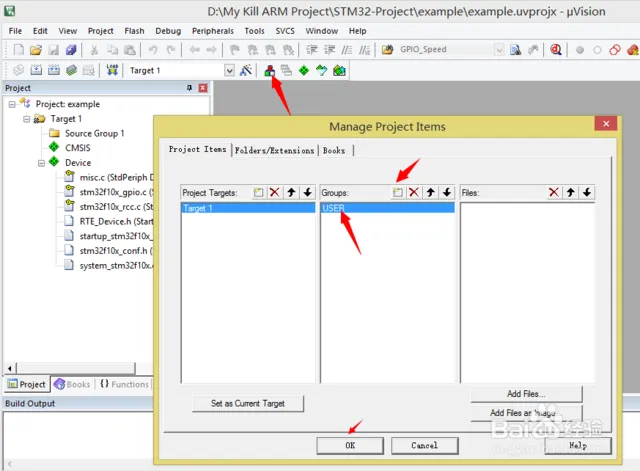Move project target down with arrow icon
Screen dimensions: 640x471
tap(307, 192)
